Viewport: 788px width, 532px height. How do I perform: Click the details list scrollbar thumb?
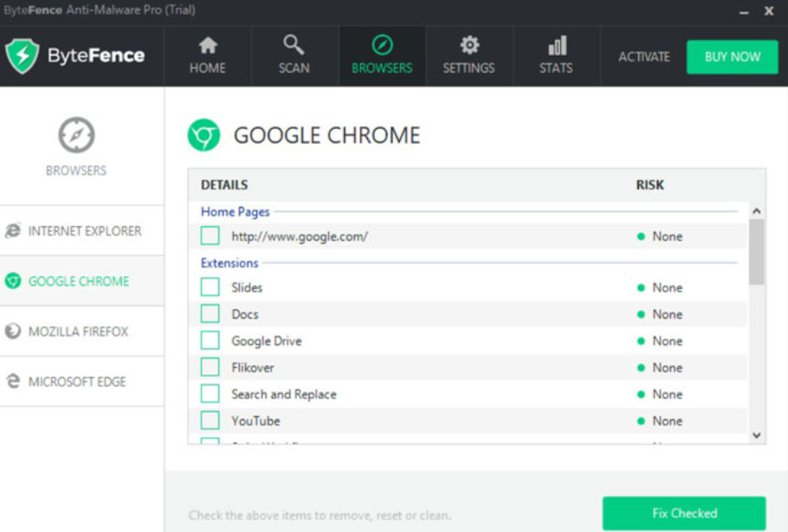(x=757, y=252)
